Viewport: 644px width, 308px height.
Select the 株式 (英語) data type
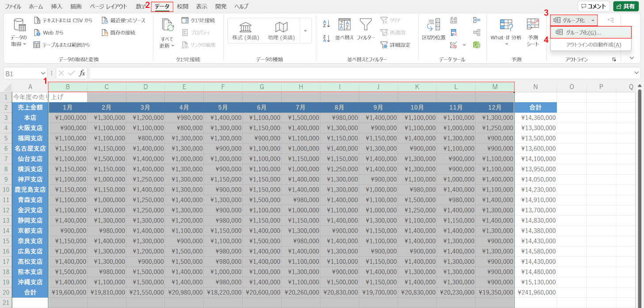click(245, 31)
